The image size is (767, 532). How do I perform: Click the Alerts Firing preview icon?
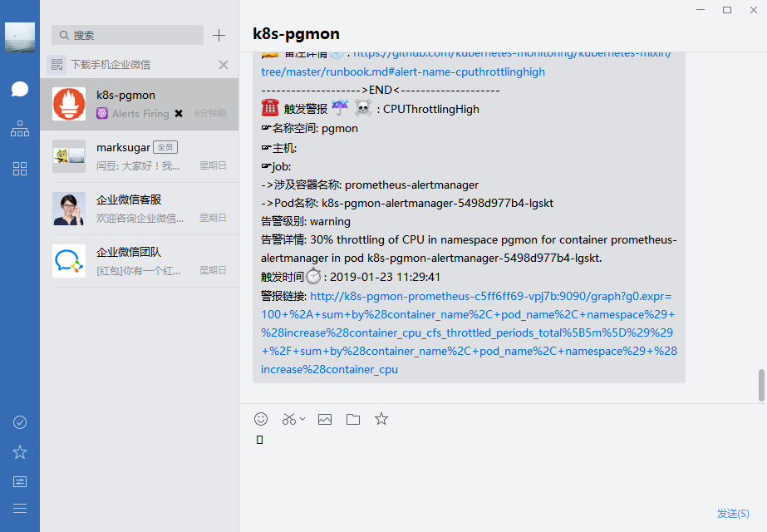(101, 114)
